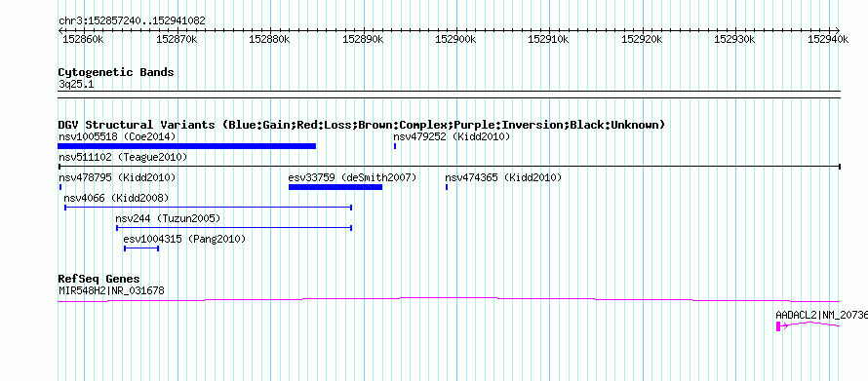Open the esv33759 (deSmith2007) label
Screen dimensions: 868x381
point(352,177)
